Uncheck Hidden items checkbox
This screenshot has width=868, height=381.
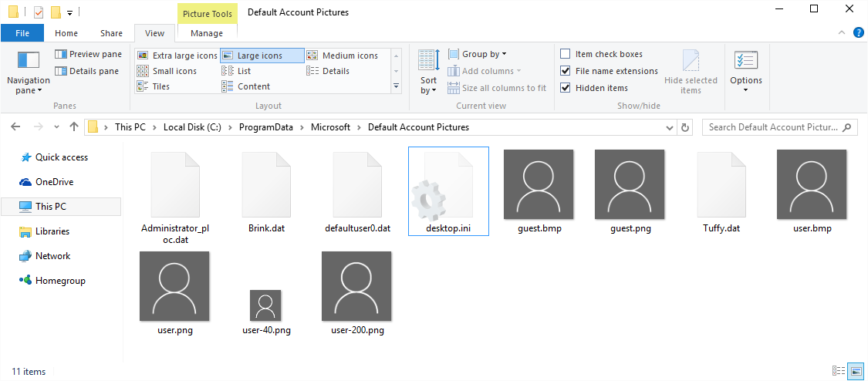tap(566, 88)
